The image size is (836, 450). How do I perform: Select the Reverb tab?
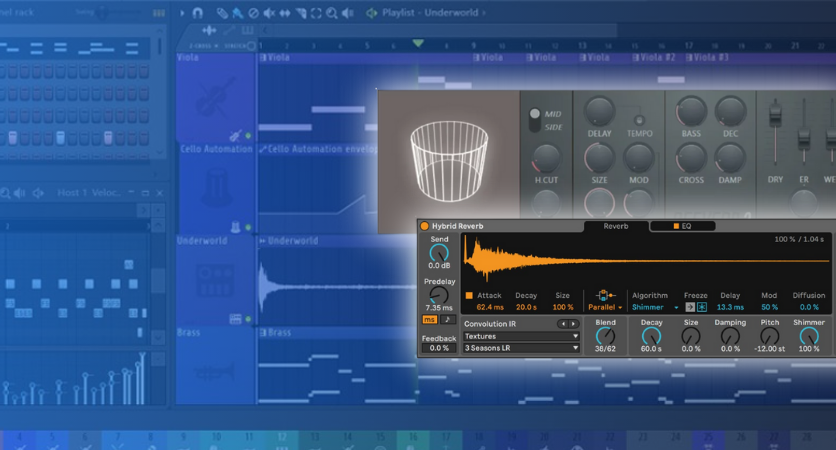click(x=615, y=227)
